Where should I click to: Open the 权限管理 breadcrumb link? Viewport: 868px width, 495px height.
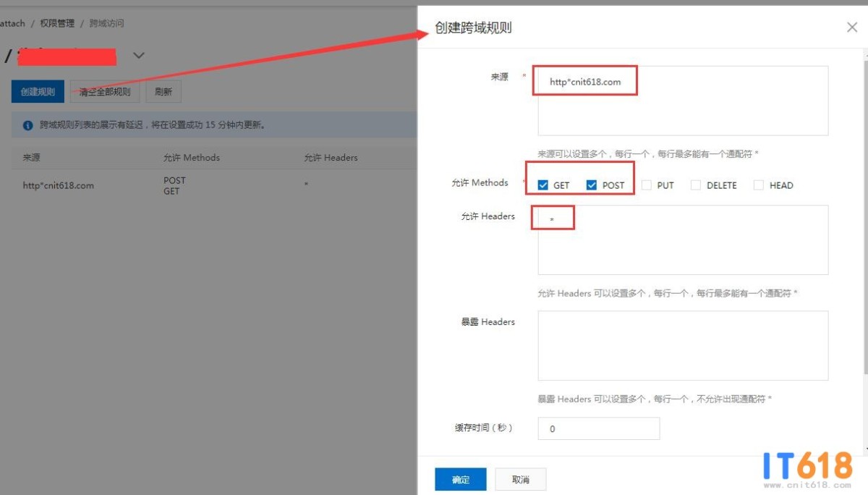57,23
